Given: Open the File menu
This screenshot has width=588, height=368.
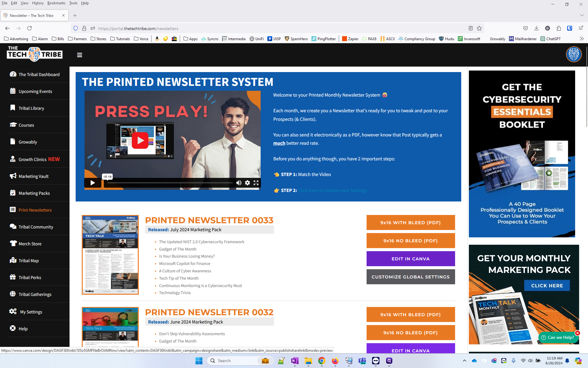Looking at the screenshot, I should click(5, 3).
